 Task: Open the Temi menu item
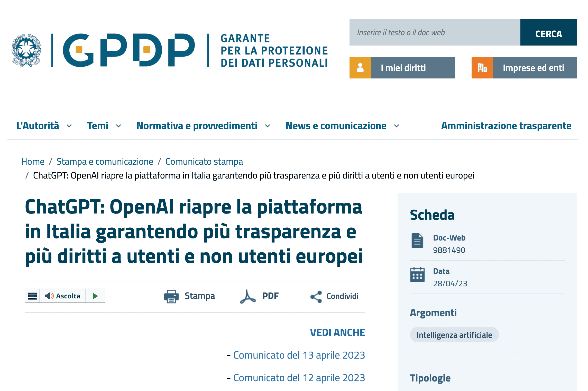[x=98, y=126]
